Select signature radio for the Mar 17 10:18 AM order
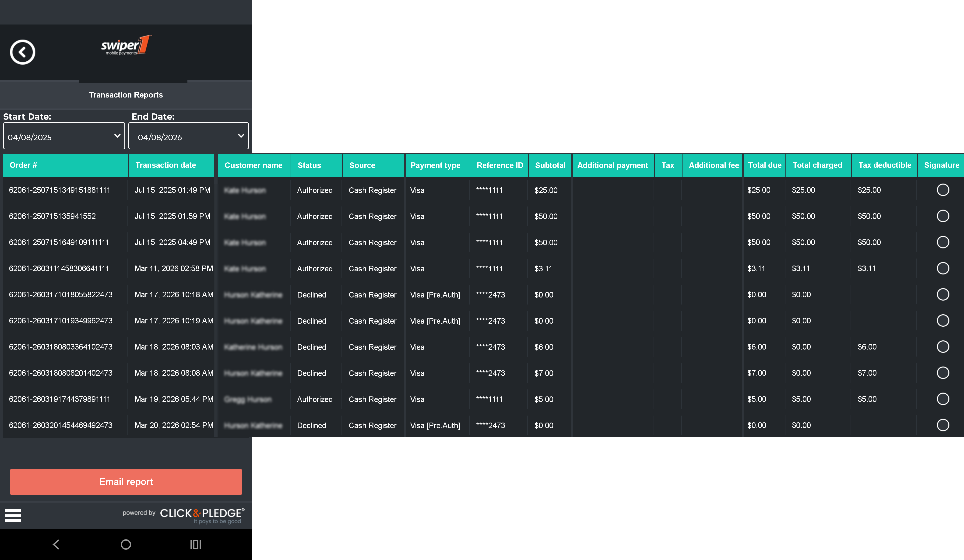 point(943,294)
